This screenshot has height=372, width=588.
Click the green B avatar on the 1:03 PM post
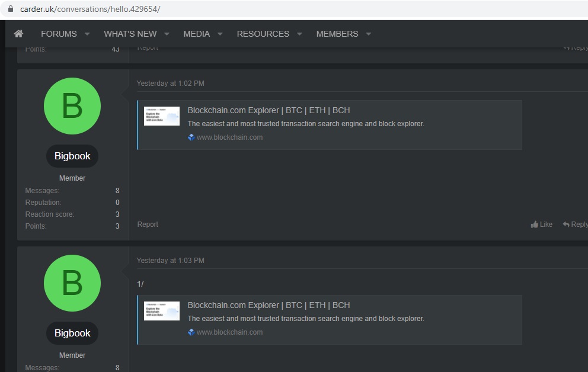pos(72,283)
